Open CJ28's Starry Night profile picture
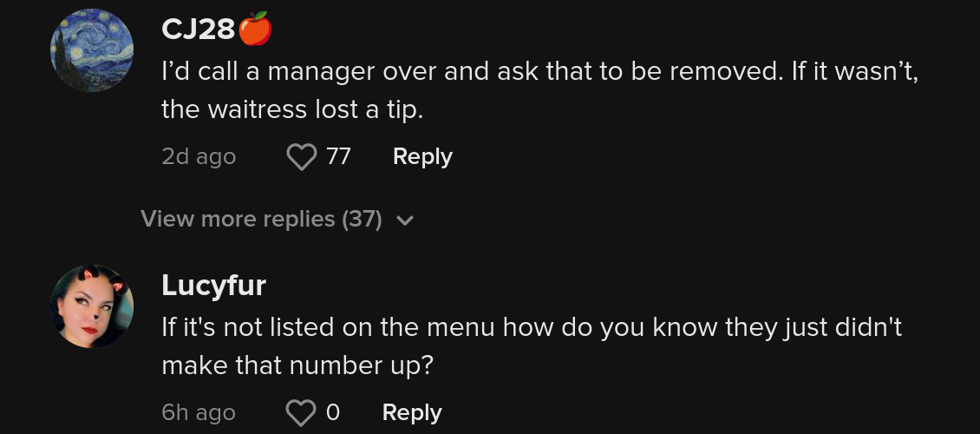This screenshot has width=980, height=434. 91,50
